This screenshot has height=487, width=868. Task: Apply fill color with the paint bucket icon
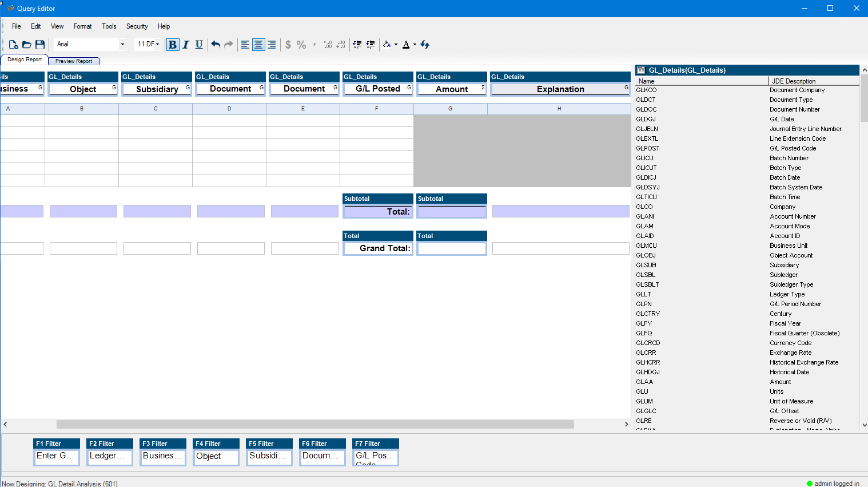[388, 45]
